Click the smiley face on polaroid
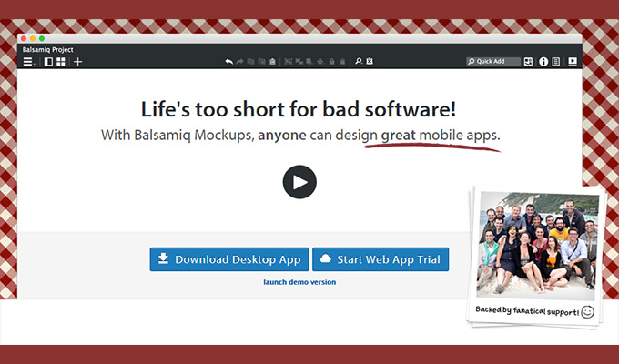619x364 pixels. tap(587, 312)
